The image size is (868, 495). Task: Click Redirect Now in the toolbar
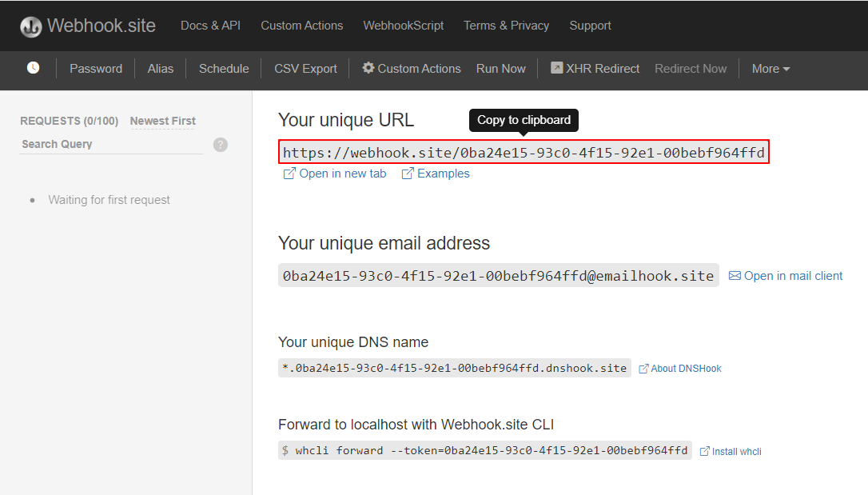[x=691, y=69]
